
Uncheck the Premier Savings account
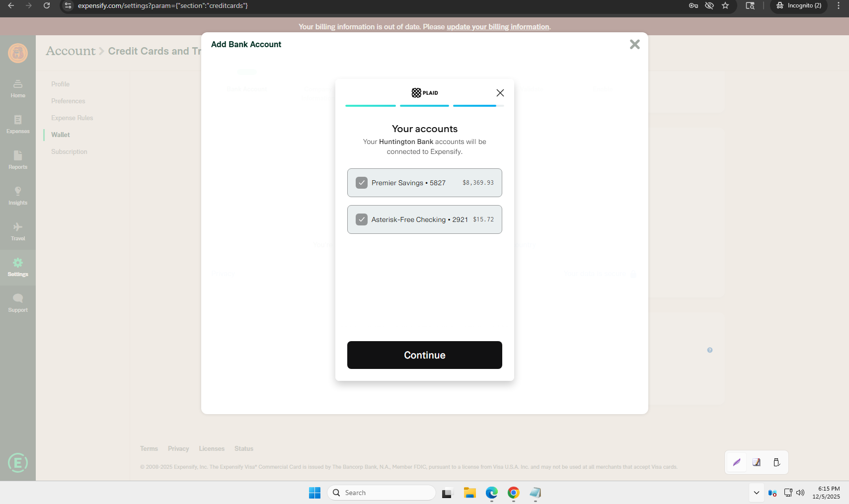362,183
